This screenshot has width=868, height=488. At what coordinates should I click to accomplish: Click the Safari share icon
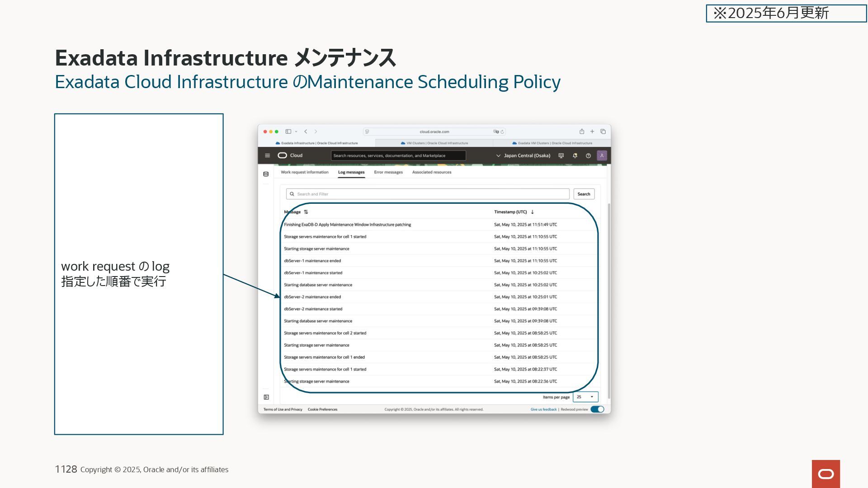[x=582, y=131]
